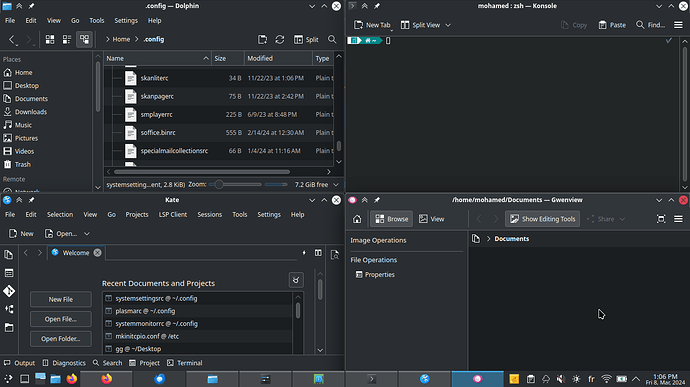Open Kate Git sidebar icon
Viewport: 690px width, 387px height.
tap(9, 291)
